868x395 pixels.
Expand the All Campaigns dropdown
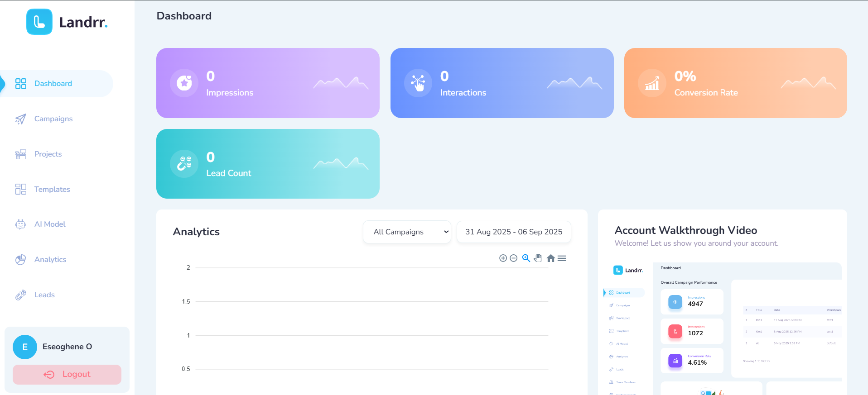[x=407, y=232]
